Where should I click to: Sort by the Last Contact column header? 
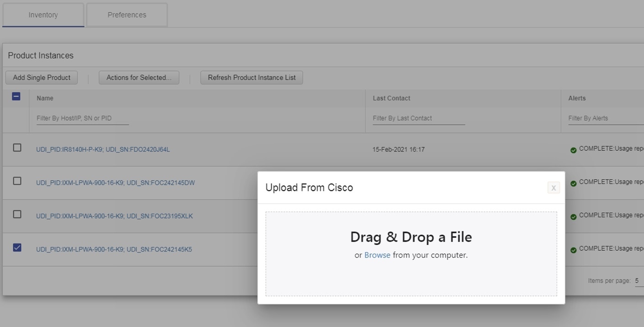pos(391,98)
